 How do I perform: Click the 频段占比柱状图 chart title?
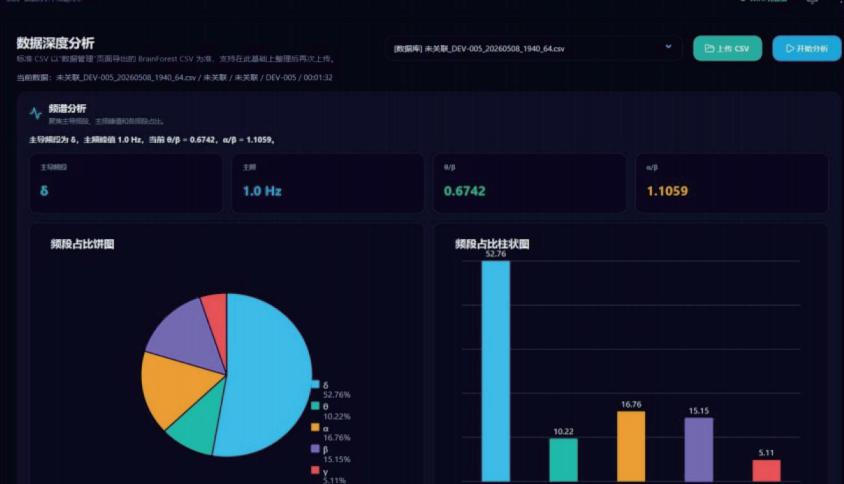[492, 244]
